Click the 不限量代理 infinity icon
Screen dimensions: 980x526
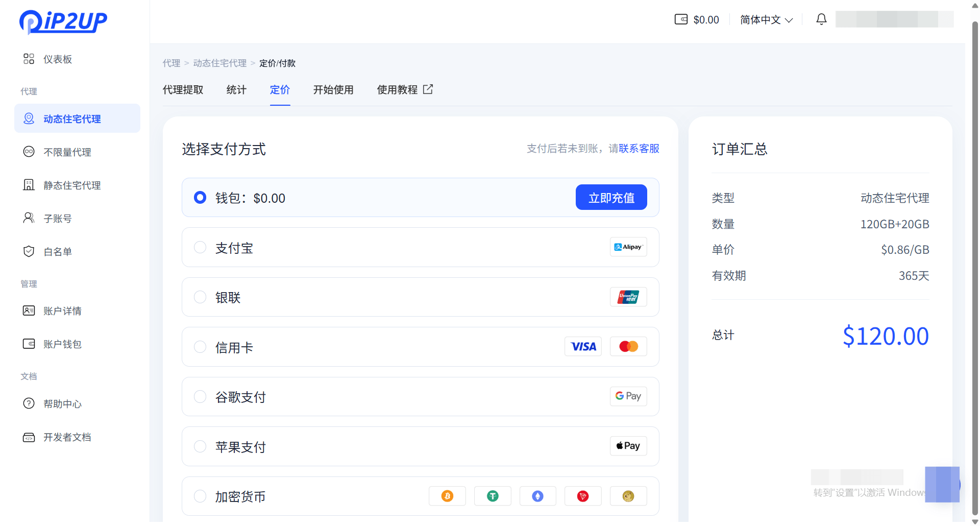tap(29, 152)
